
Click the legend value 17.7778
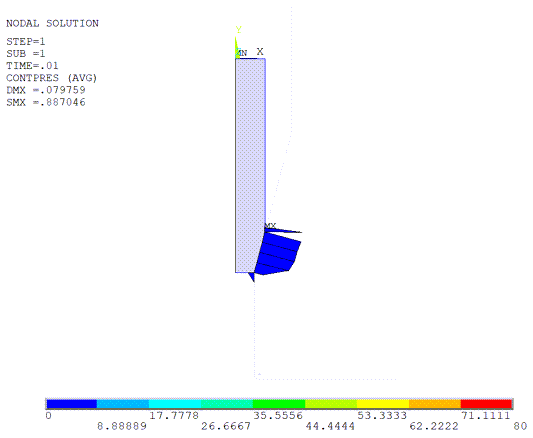tap(174, 416)
